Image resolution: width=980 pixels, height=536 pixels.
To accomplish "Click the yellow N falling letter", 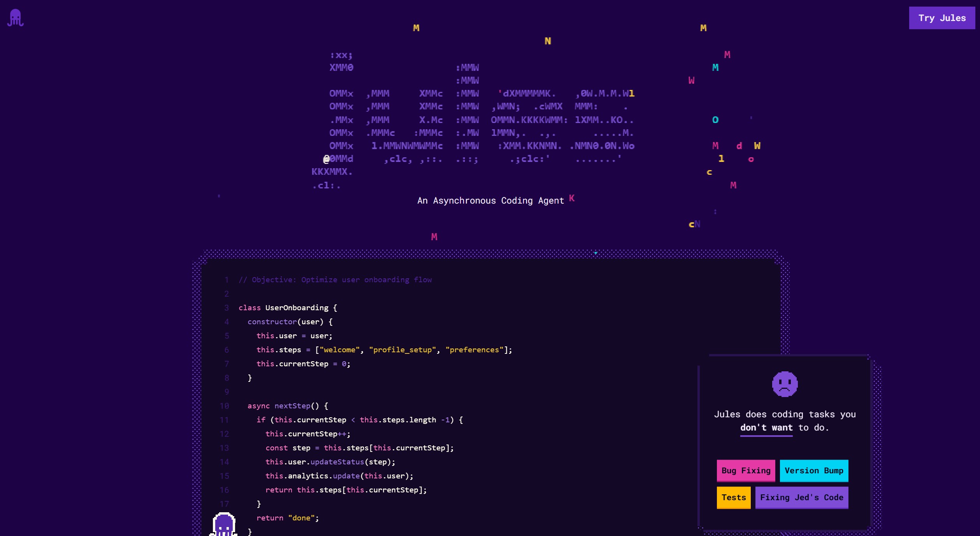I will pos(548,41).
